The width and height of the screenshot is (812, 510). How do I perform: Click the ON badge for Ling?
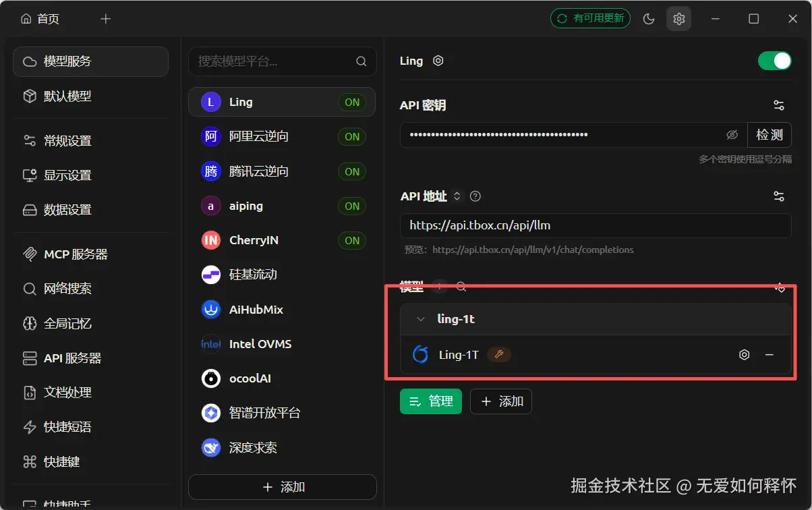pos(352,103)
